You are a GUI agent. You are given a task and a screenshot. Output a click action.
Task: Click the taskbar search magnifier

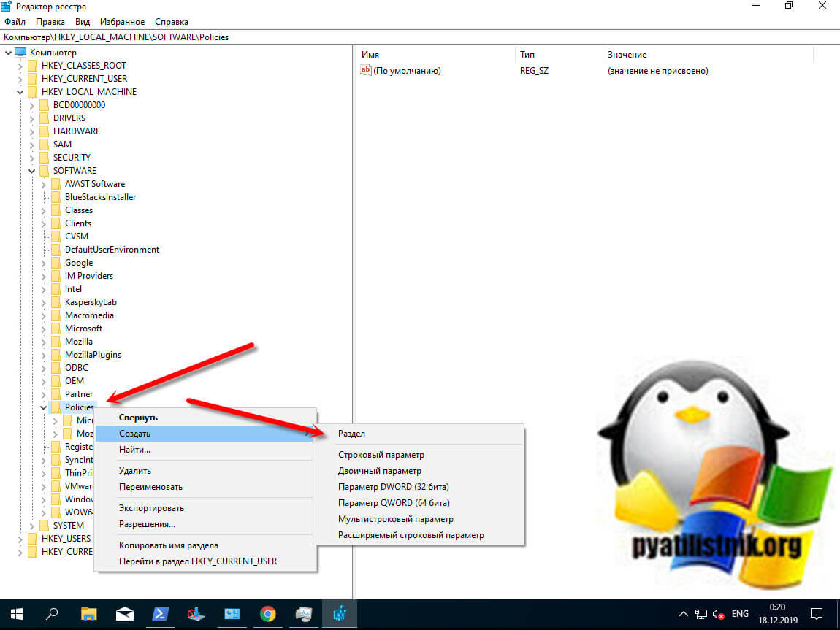(52, 614)
